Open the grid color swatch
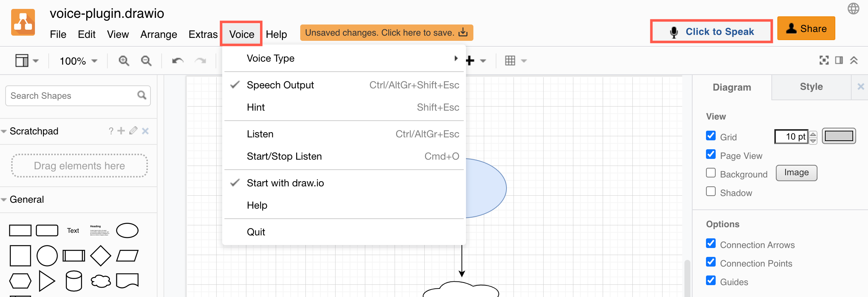Viewport: 868px width, 297px height. click(x=839, y=136)
